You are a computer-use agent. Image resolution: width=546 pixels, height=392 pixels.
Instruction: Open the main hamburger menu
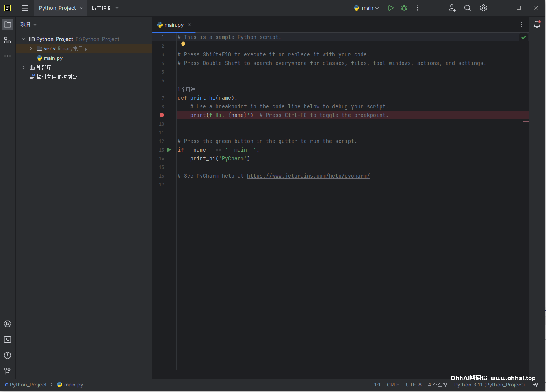[x=25, y=8]
